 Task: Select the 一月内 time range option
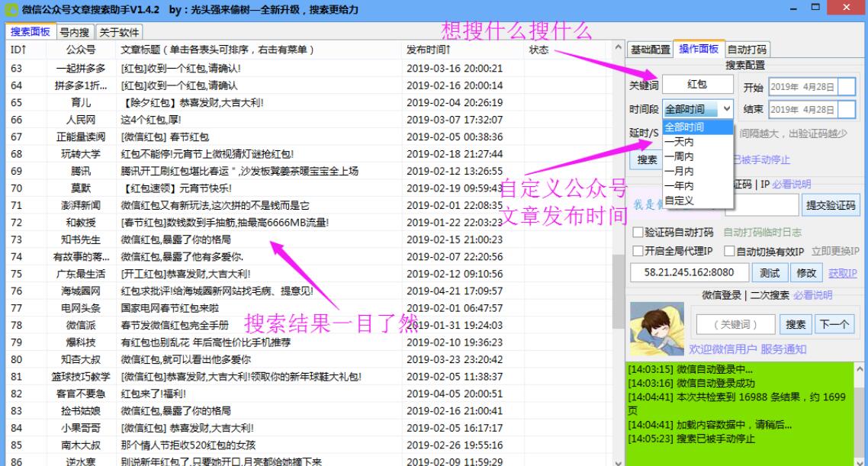click(697, 172)
